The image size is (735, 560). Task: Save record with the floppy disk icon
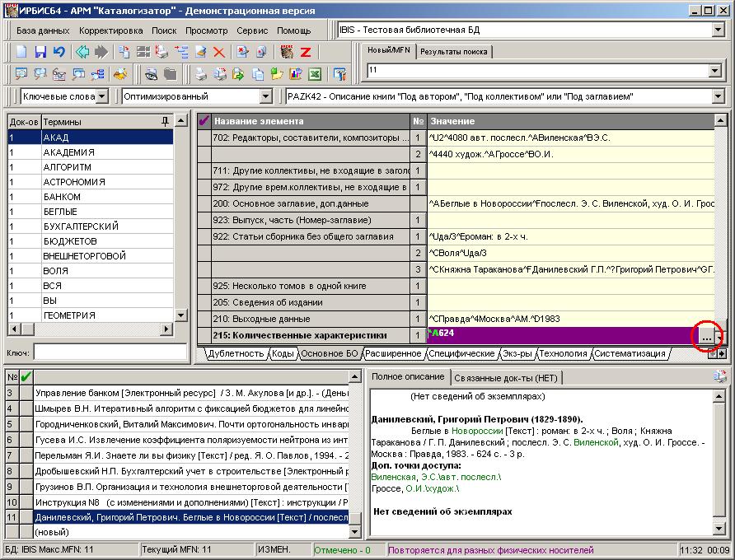(40, 52)
